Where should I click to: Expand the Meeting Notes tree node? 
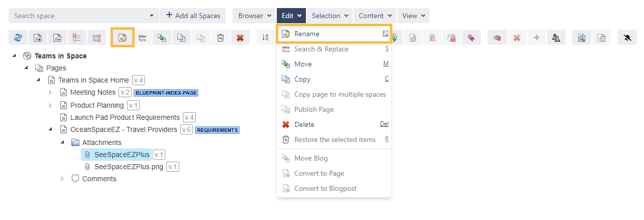pyautogui.click(x=50, y=93)
